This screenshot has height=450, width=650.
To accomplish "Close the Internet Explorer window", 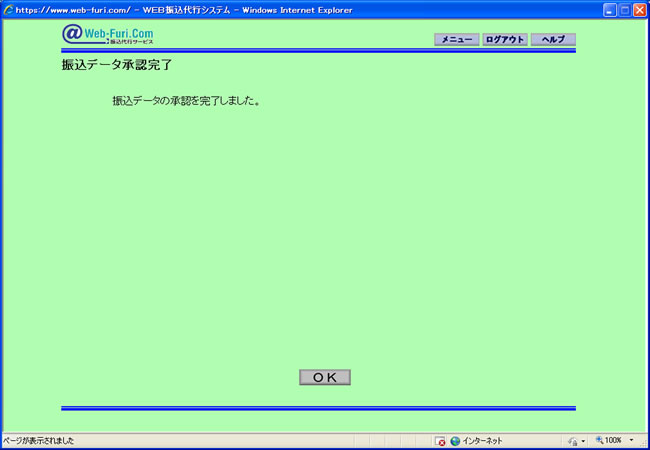I will point(639,9).
